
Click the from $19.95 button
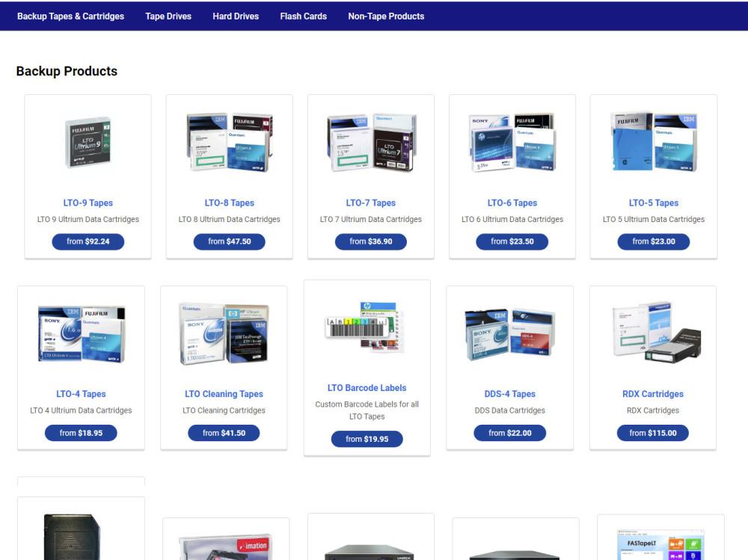point(367,439)
